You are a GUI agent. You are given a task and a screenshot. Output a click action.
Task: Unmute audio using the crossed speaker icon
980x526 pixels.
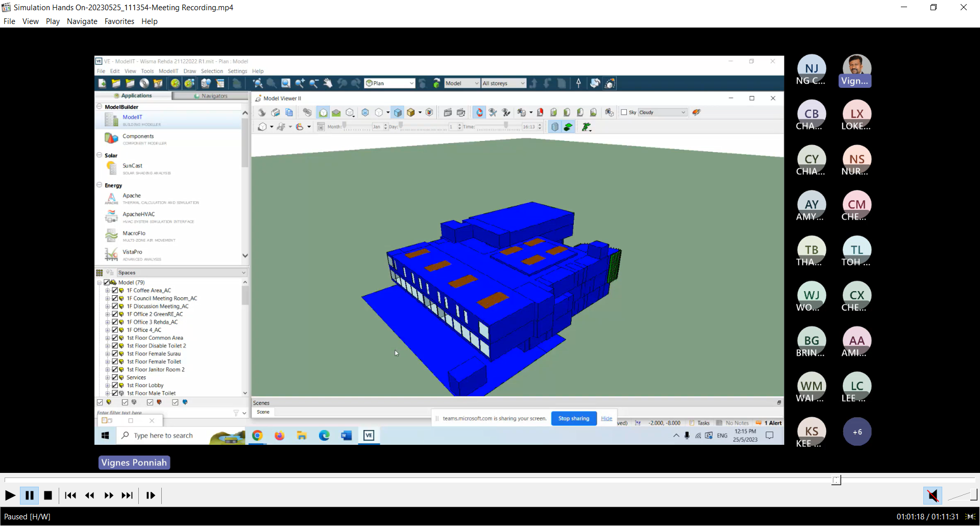[932, 495]
